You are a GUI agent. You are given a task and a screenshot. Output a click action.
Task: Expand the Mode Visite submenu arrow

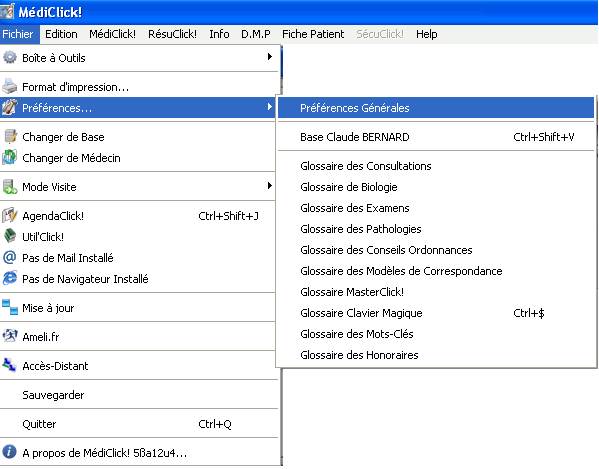[270, 186]
